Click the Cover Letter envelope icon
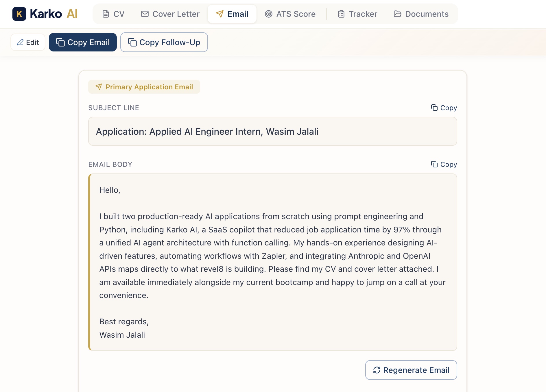The height and width of the screenshot is (392, 546). [145, 14]
